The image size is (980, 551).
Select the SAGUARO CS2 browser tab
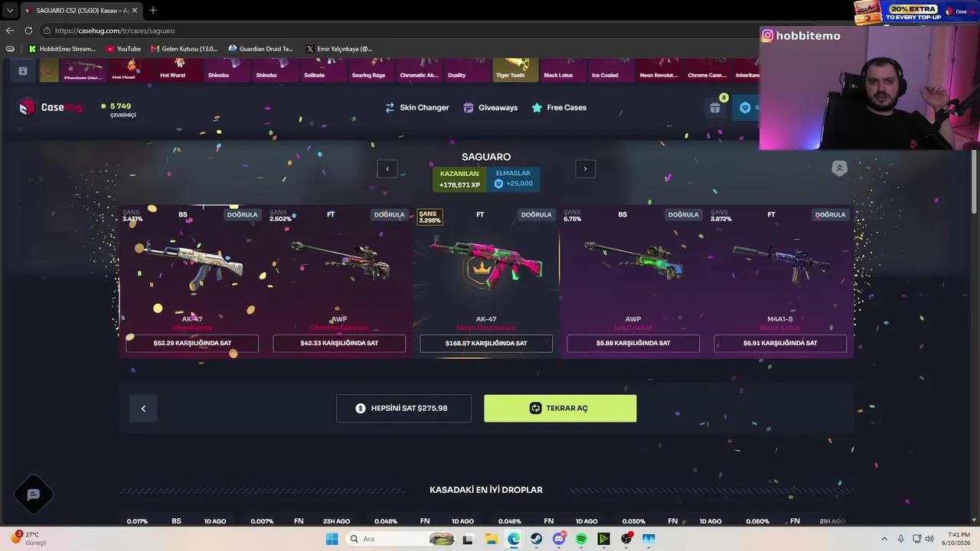click(x=82, y=10)
